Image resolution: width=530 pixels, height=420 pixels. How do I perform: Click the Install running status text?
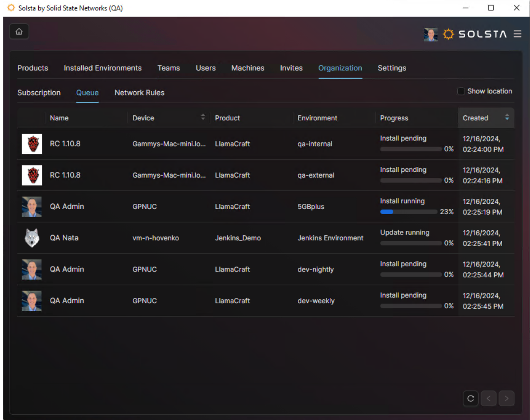click(402, 201)
